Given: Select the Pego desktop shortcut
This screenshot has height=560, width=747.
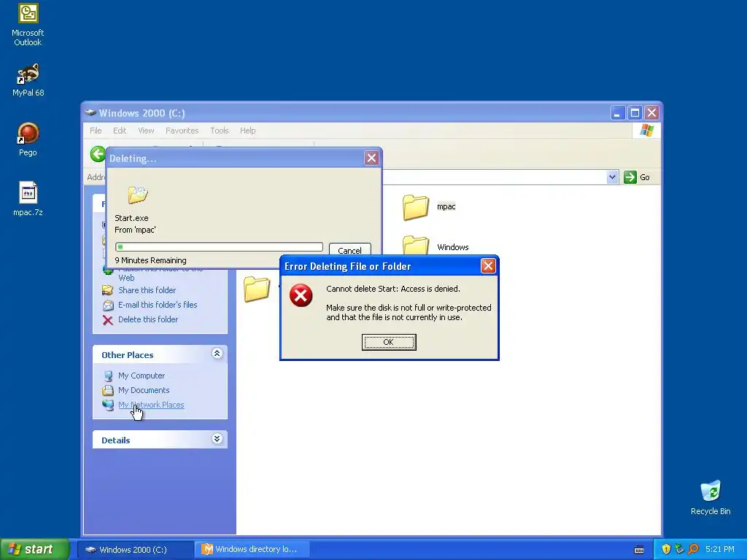Looking at the screenshot, I should pos(28,139).
